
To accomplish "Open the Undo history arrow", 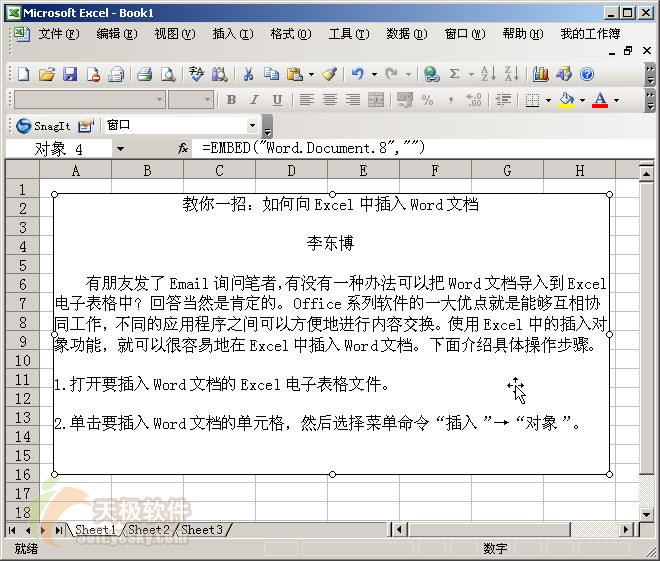I will coord(374,75).
